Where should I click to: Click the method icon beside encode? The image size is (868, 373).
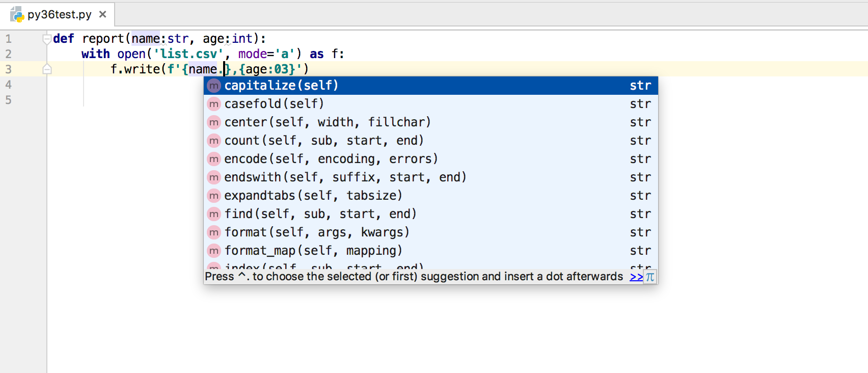pyautogui.click(x=214, y=159)
